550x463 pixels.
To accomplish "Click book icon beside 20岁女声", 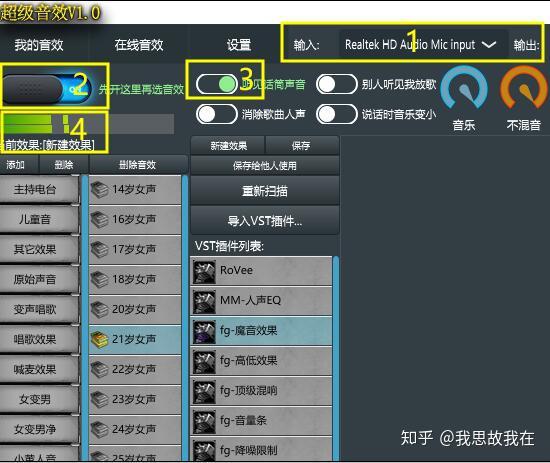I will click(x=99, y=309).
